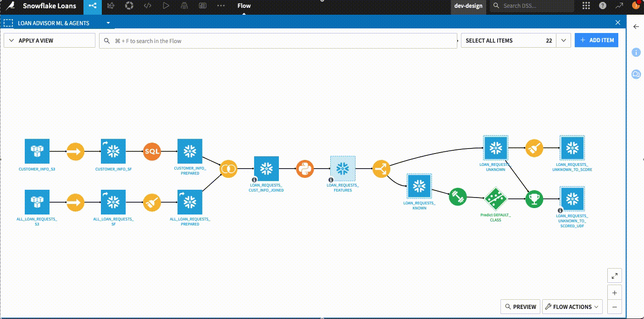
Task: Open the Flow share-graph icon in the top bar
Action: coord(93,6)
